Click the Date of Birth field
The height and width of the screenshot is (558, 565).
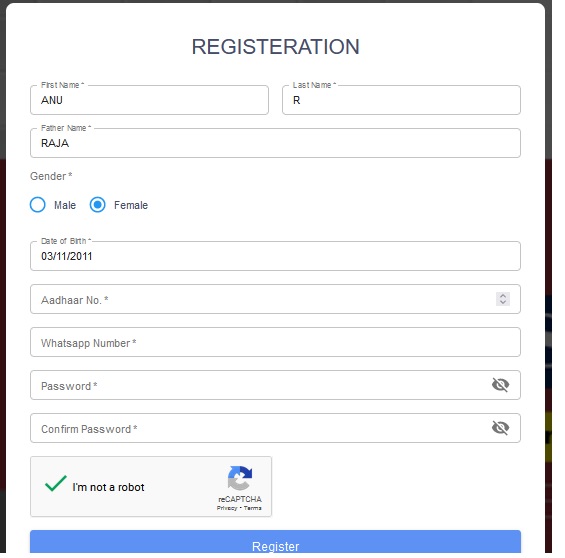(275, 256)
